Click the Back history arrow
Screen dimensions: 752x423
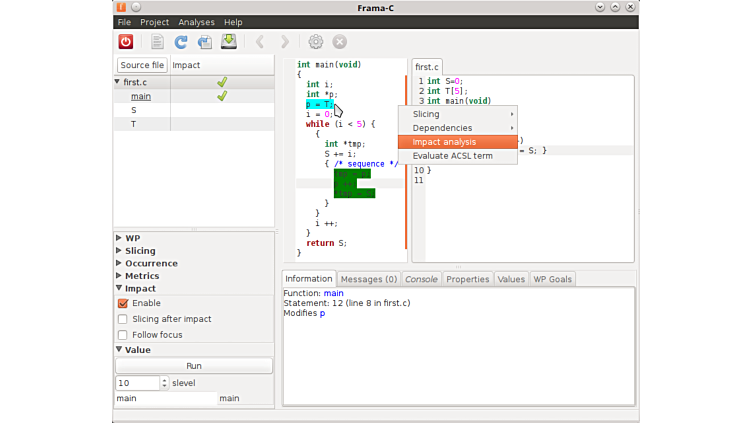[260, 42]
